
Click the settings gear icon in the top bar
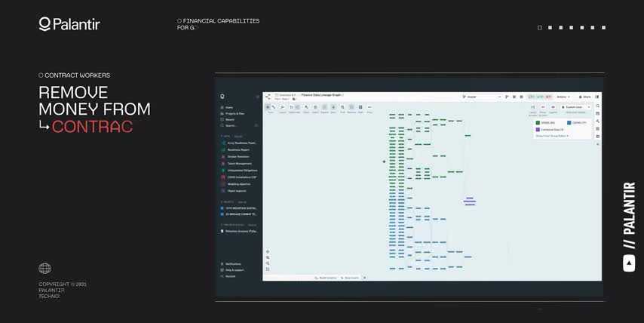(521, 97)
